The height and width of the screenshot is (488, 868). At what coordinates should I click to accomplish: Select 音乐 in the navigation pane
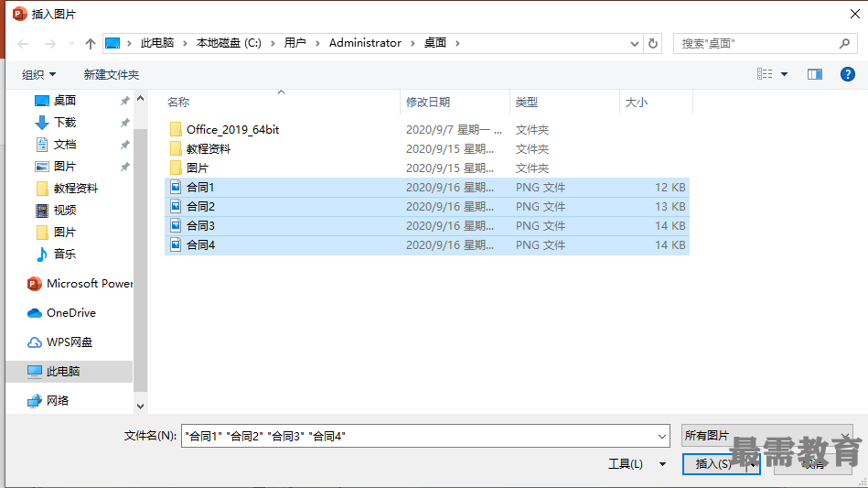click(65, 254)
